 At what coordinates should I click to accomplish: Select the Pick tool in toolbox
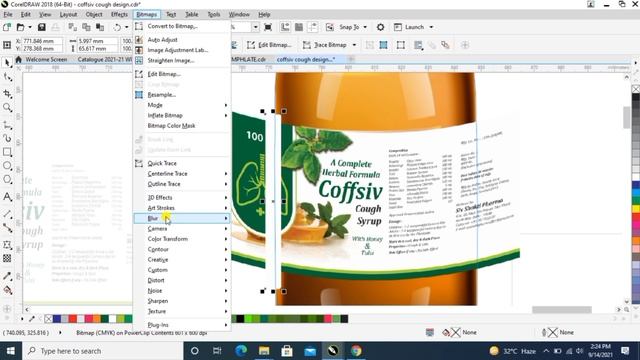point(7,62)
